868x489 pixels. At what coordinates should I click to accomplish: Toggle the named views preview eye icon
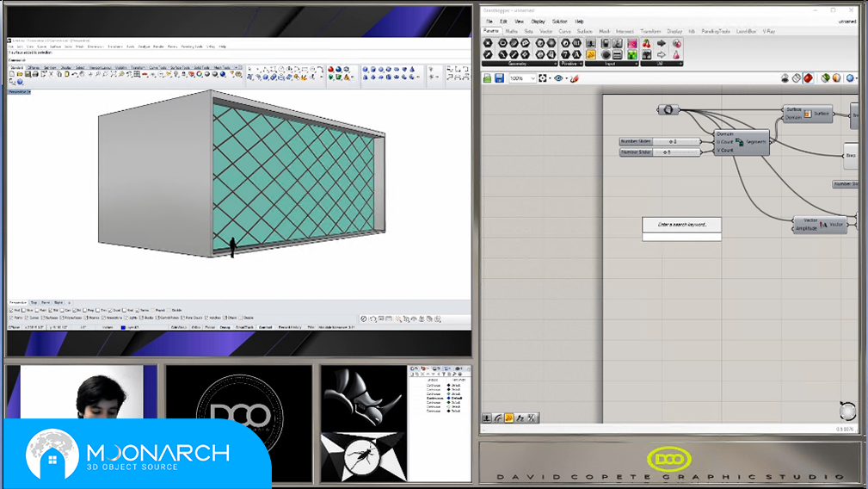(x=558, y=78)
